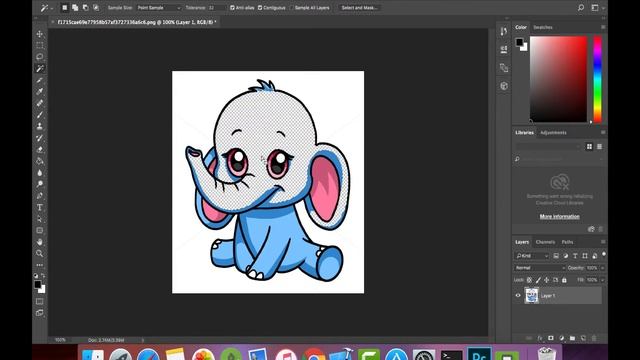
Task: Select the Clone Stamp tool
Action: [x=40, y=126]
